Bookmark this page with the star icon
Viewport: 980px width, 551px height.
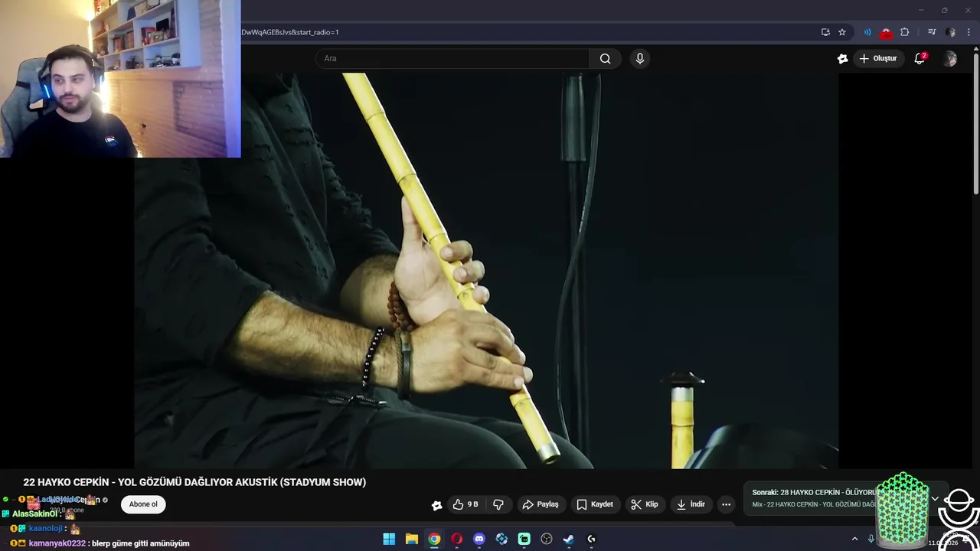pos(842,32)
